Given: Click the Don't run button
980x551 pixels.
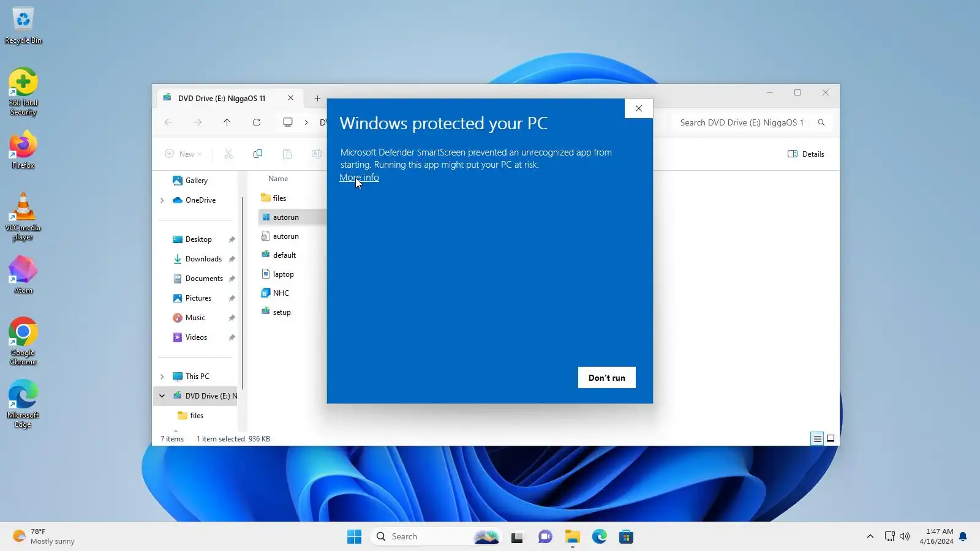Looking at the screenshot, I should coord(607,378).
